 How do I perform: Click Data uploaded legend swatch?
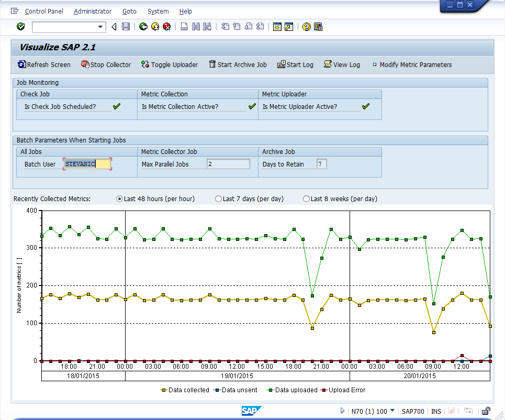[x=271, y=390]
